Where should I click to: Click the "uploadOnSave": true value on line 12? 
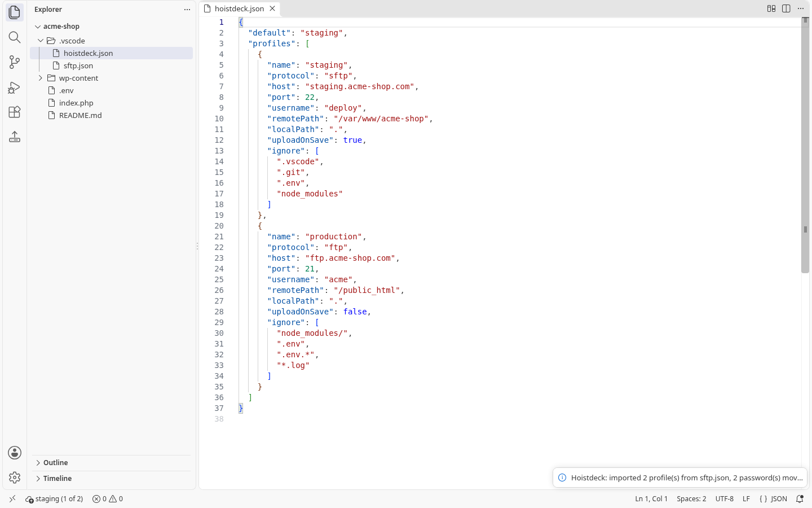pos(353,140)
